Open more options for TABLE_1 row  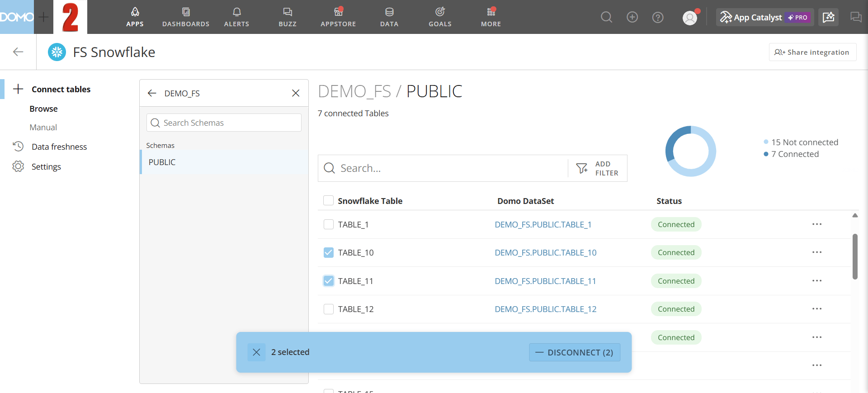pos(817,224)
